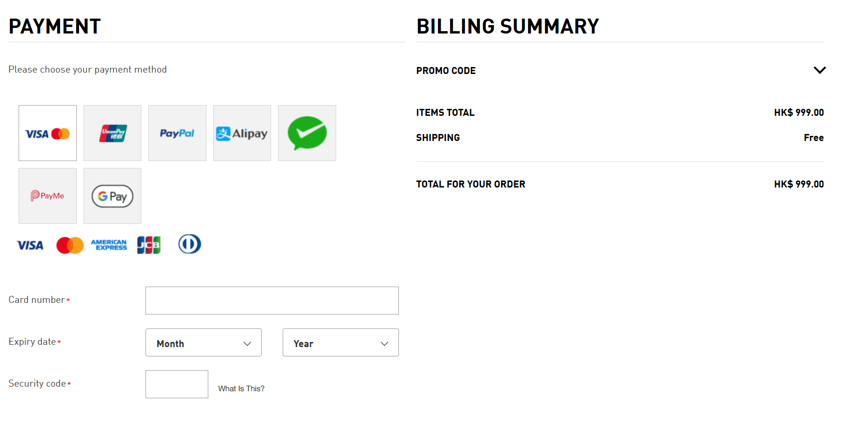868x435 pixels.
Task: Click the JCB accepted card icon
Action: (x=148, y=244)
